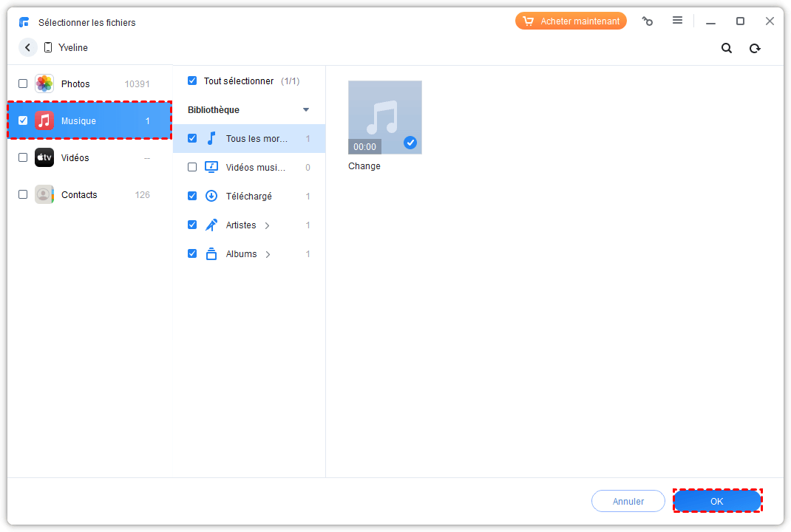Select the Tous les morceaux item
This screenshot has height=532, width=791.
[x=256, y=139]
